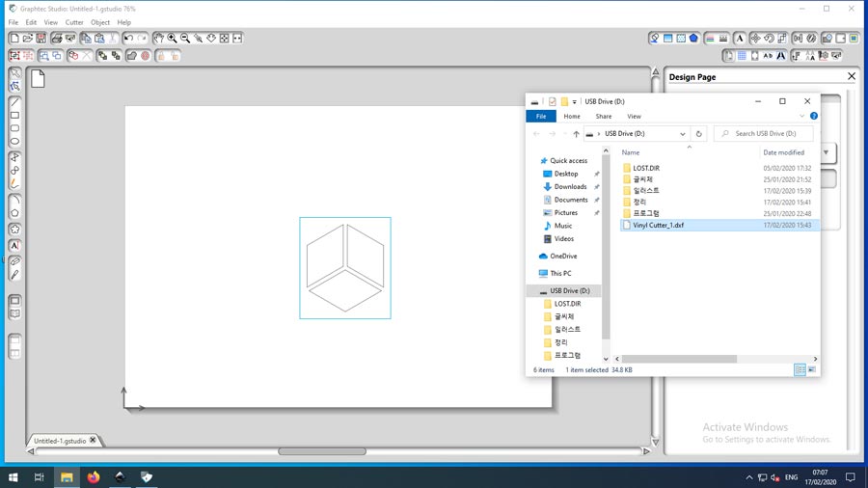Open the Object menu

(100, 23)
